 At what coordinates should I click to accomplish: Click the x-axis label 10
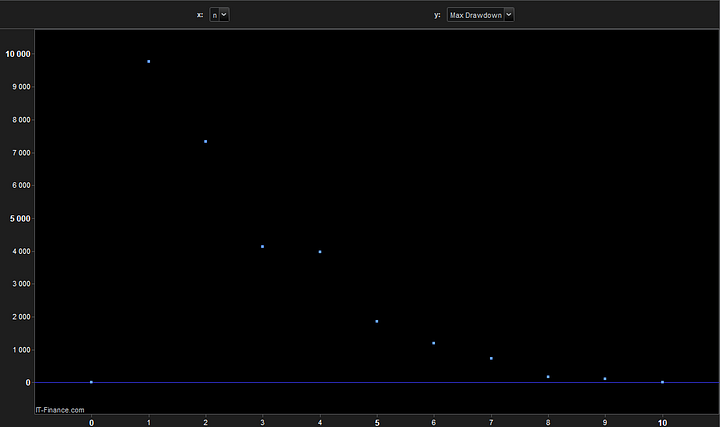663,422
